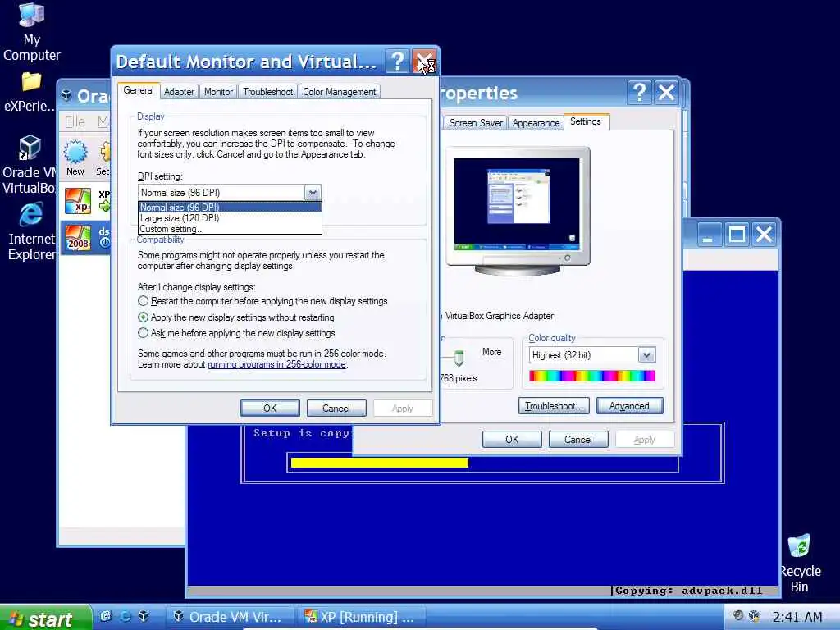Choose Custom setting... from the DPI list
Viewport: 840px width, 630px height.
pyautogui.click(x=230, y=229)
